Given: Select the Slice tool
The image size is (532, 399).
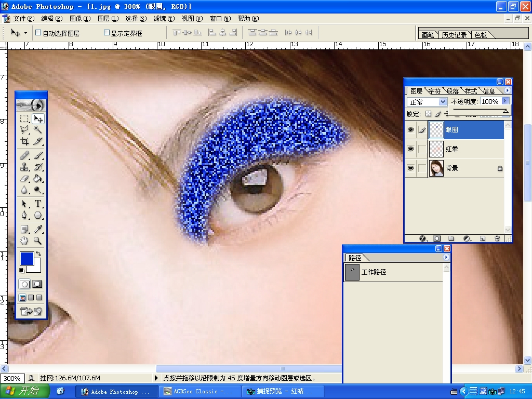Looking at the screenshot, I should pyautogui.click(x=37, y=141).
